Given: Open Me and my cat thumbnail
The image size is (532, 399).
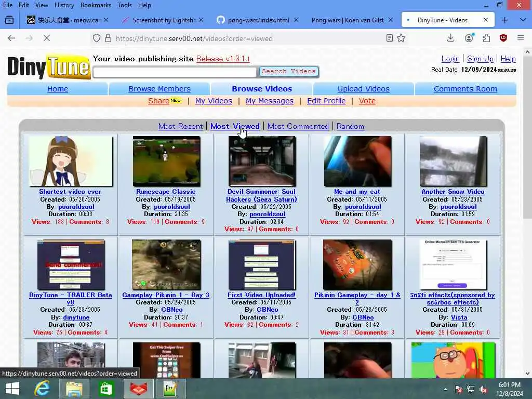Looking at the screenshot, I should (x=357, y=161).
